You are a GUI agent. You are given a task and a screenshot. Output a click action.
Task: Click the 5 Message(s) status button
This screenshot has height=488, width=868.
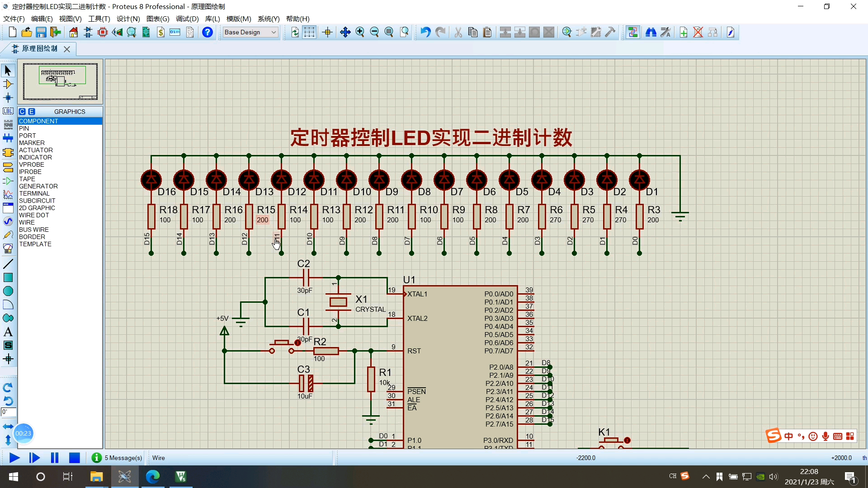coord(117,458)
